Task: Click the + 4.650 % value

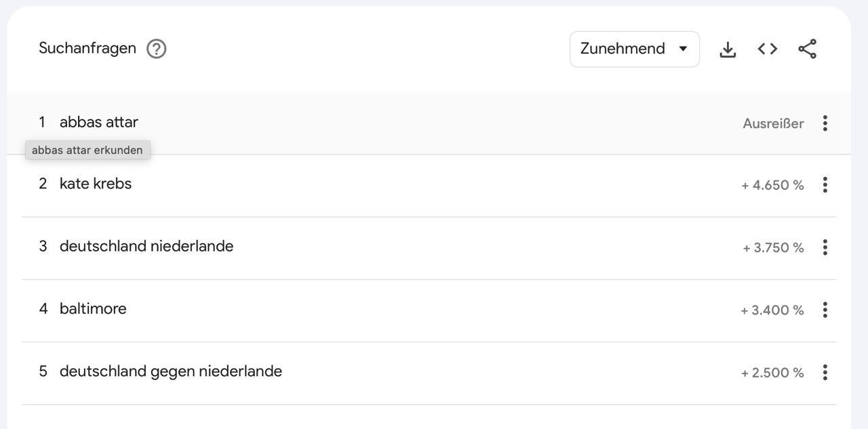Action: point(772,185)
